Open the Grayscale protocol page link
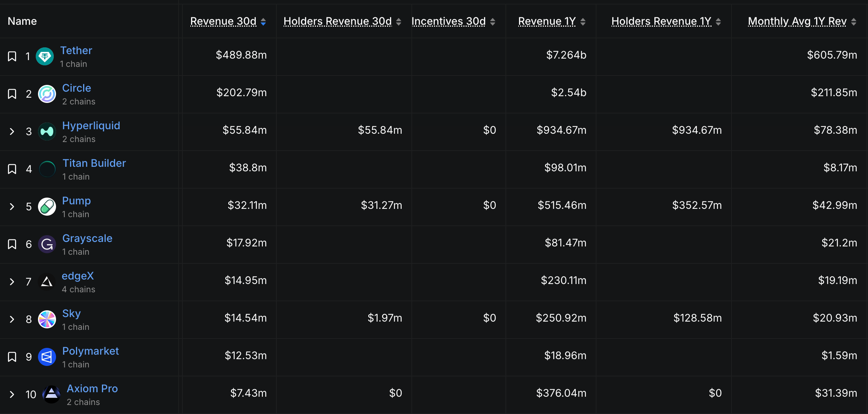Image resolution: width=868 pixels, height=414 pixels. 87,238
